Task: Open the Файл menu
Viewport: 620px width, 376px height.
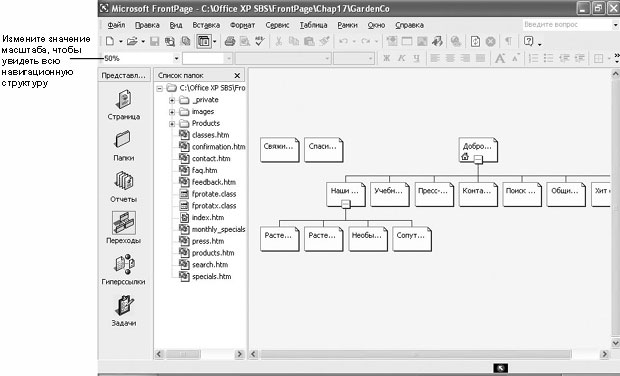Action: pos(116,25)
